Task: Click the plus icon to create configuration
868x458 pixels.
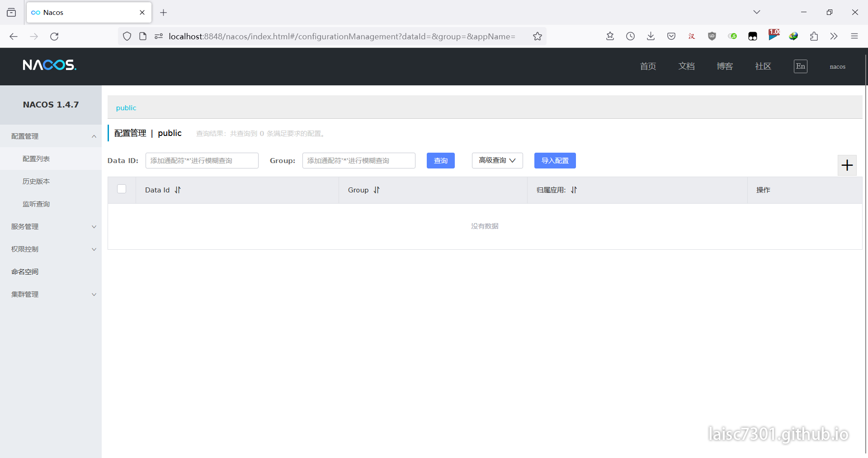Action: [847, 165]
